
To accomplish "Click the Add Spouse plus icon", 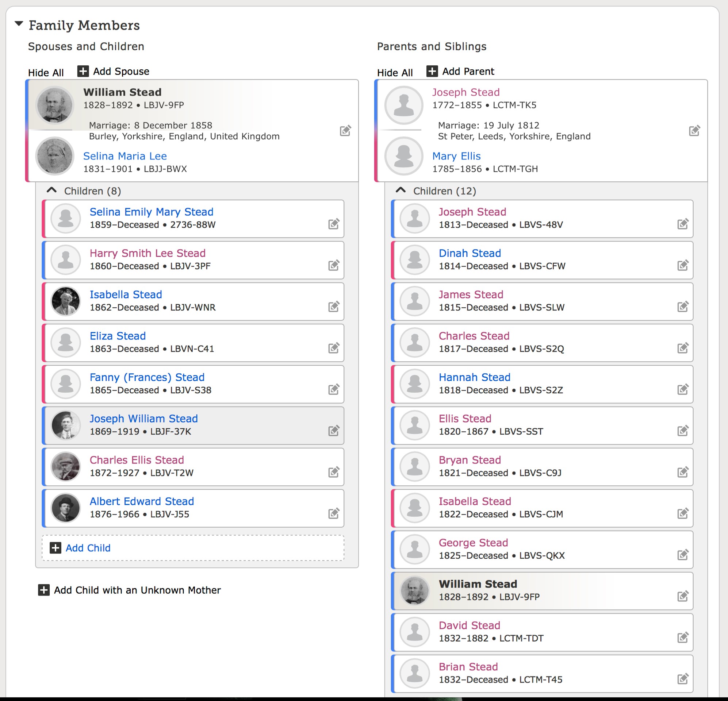I will [83, 71].
